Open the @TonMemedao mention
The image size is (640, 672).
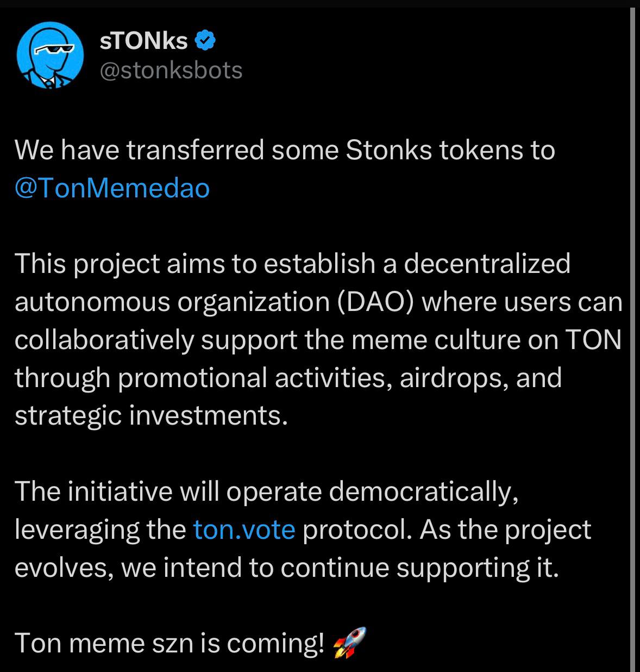[x=112, y=188]
